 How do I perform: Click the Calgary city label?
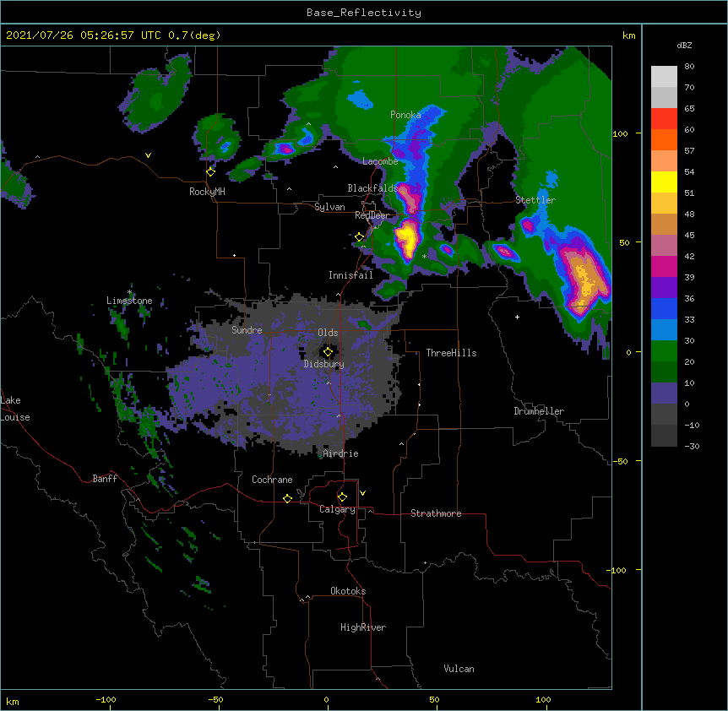pyautogui.click(x=337, y=509)
